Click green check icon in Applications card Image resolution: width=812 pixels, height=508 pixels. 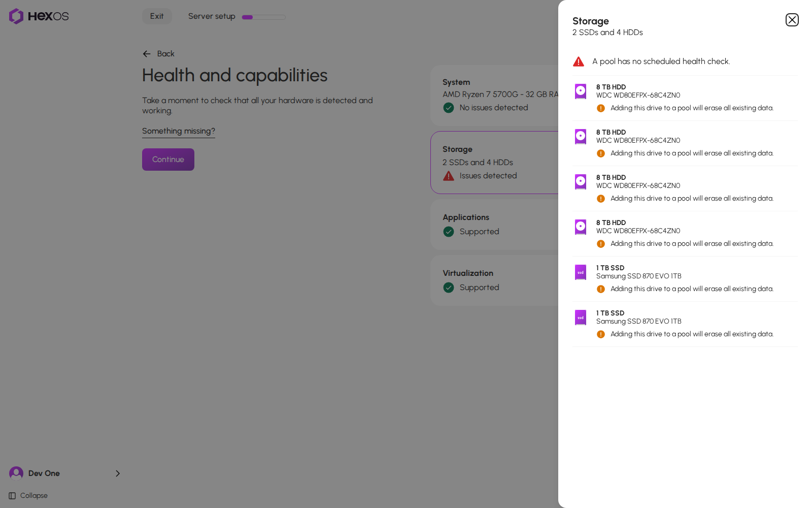click(x=449, y=232)
